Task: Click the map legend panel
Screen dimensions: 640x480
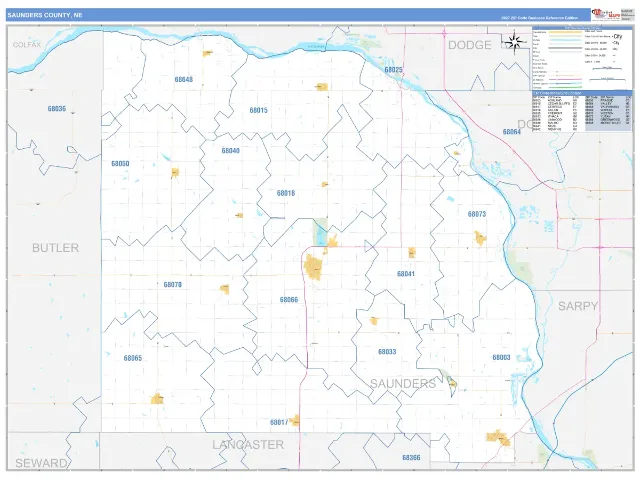Action: click(x=582, y=58)
